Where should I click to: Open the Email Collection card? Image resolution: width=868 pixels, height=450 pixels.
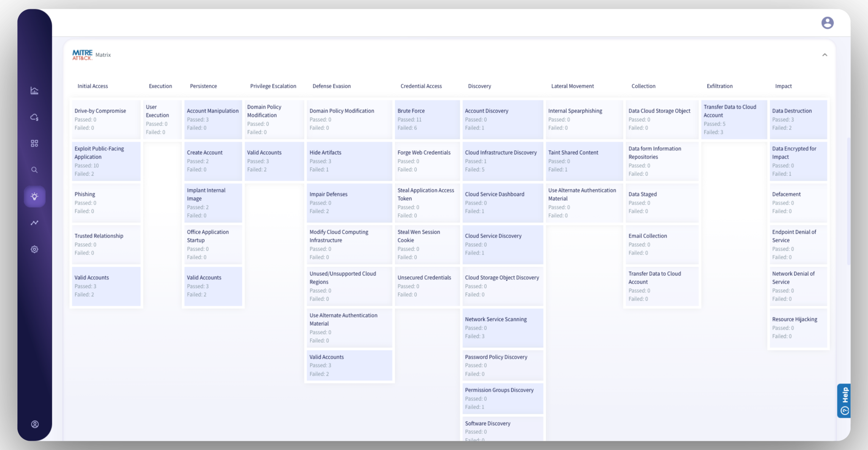(662, 244)
